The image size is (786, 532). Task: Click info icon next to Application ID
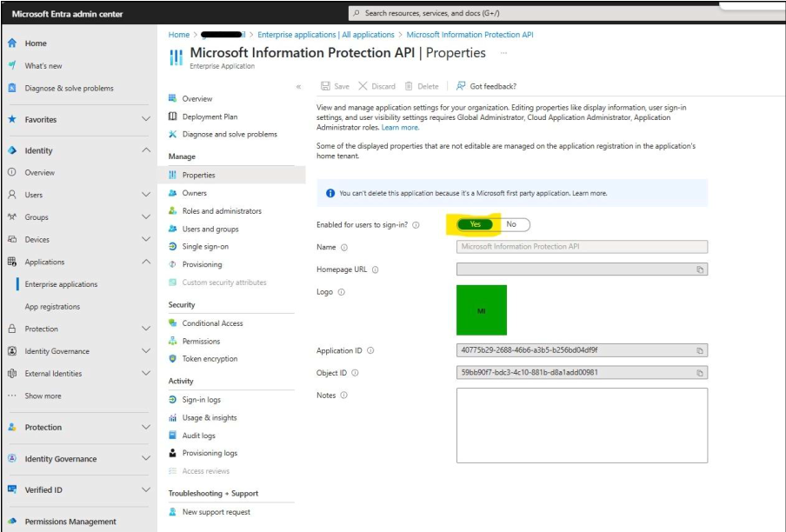tap(370, 350)
